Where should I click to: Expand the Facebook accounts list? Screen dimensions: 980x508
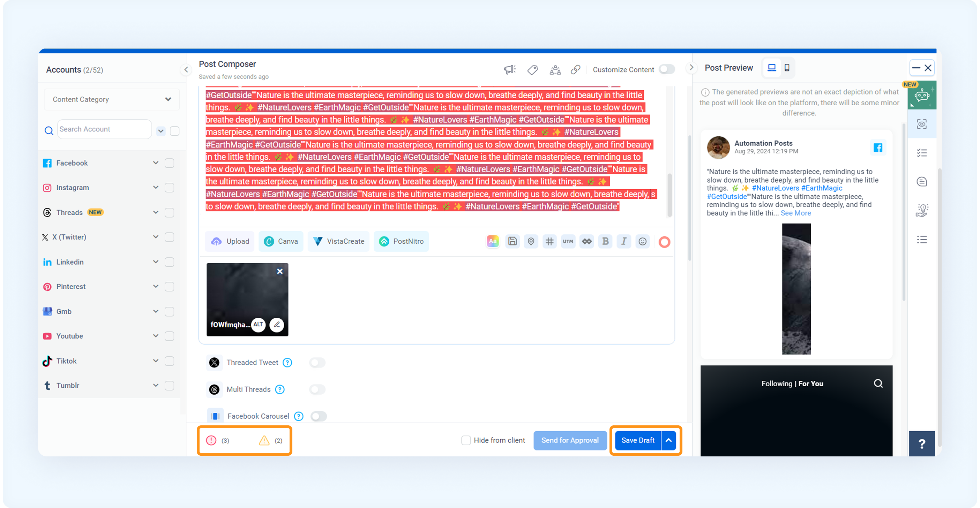click(156, 163)
